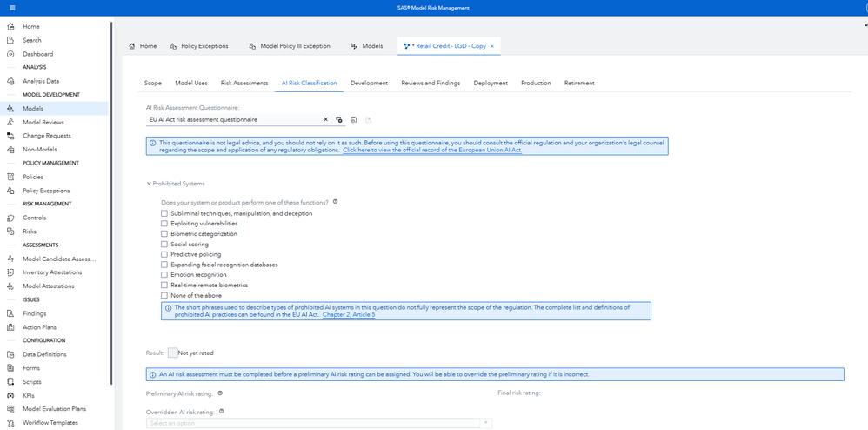Click the Model Candidate Assessments icon
868x430 pixels.
pyautogui.click(x=10, y=259)
